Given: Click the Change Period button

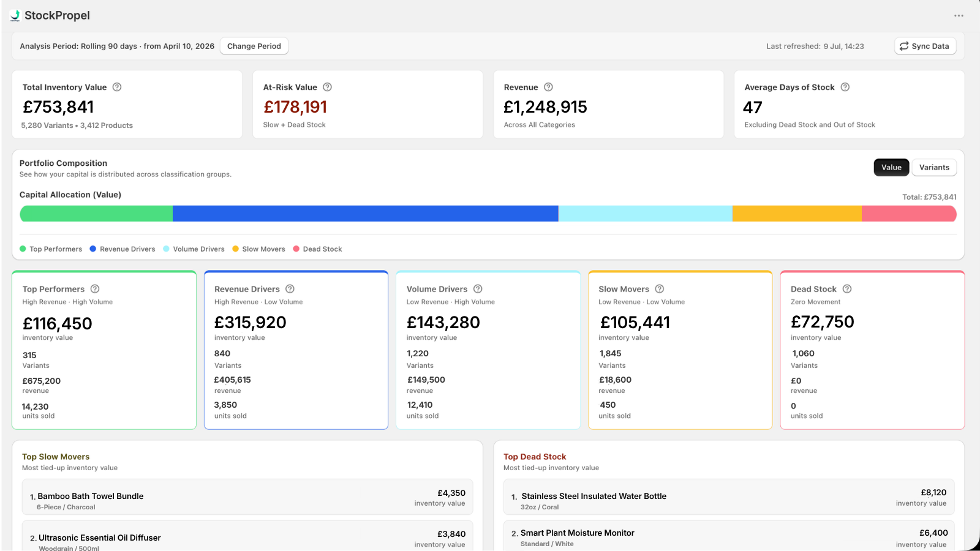Looking at the screenshot, I should pos(254,46).
